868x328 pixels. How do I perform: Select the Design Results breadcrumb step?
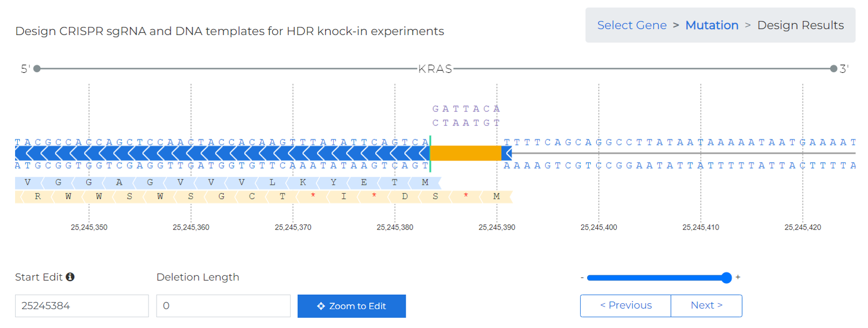point(800,25)
